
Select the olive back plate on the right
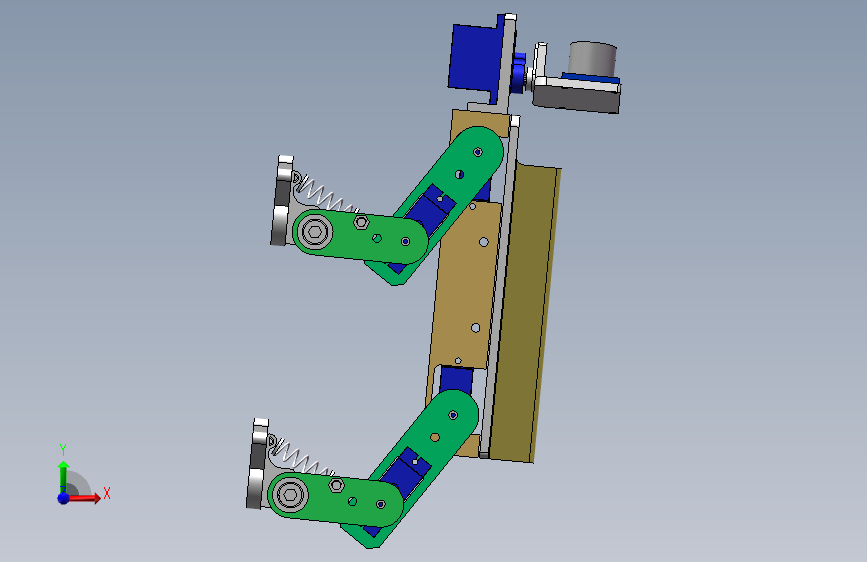coord(524,313)
